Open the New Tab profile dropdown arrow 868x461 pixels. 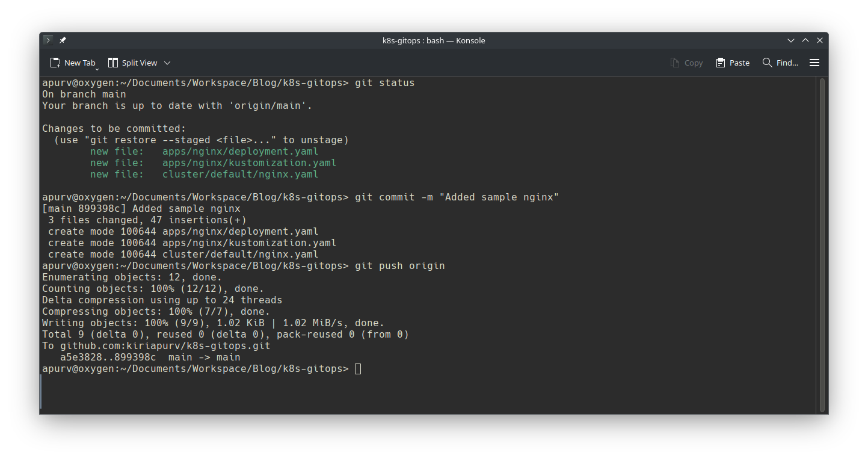(x=97, y=69)
